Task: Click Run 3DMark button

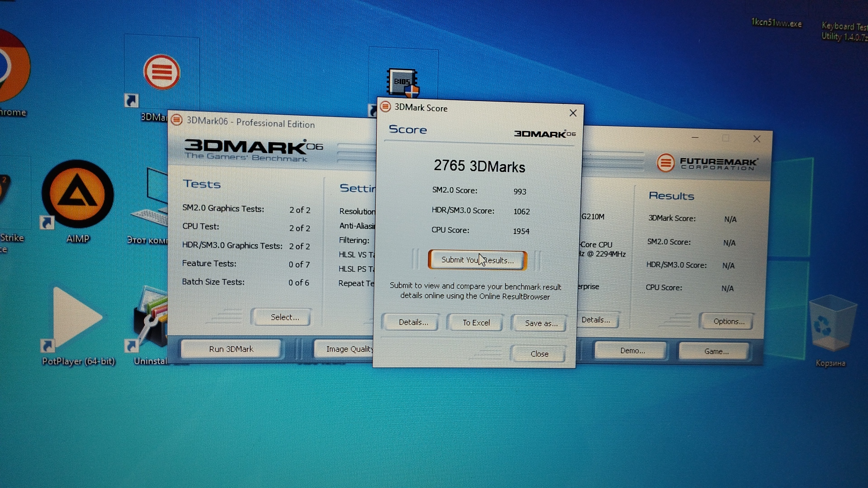Action: click(231, 349)
